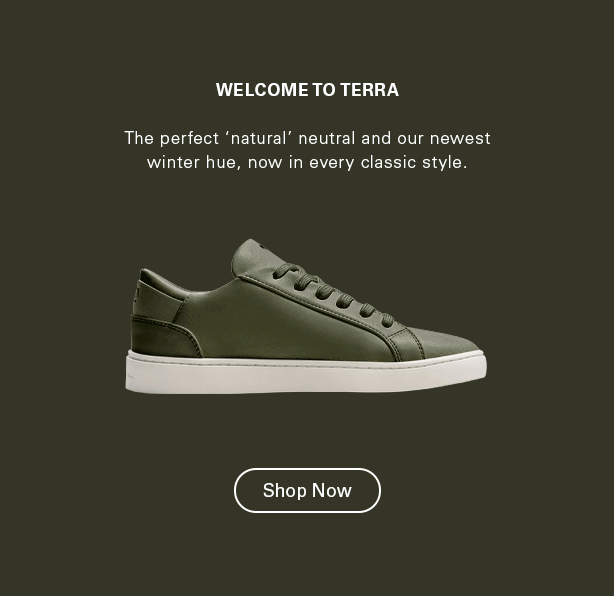The width and height of the screenshot is (614, 596).
Task: Select the WELCOME TO TERRA heading
Action: [x=307, y=90]
